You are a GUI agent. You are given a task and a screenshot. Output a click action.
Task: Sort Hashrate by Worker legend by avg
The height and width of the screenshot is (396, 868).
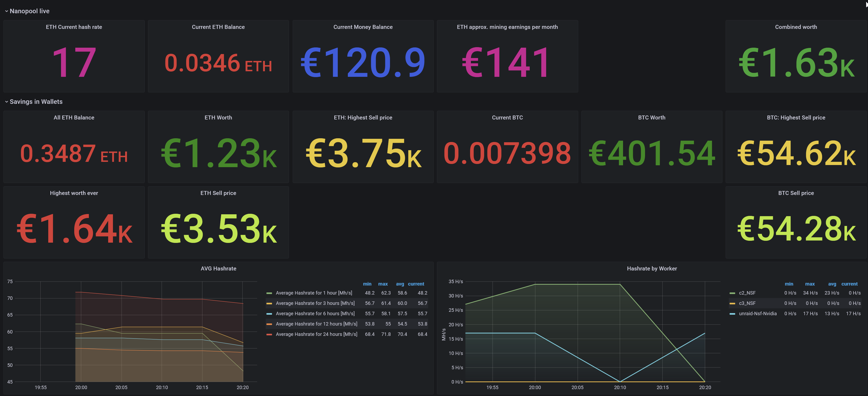pyautogui.click(x=832, y=284)
